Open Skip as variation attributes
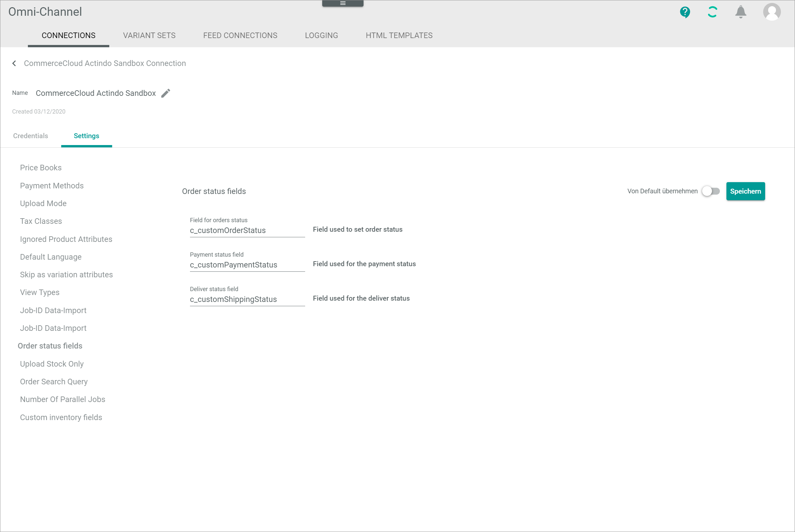The height and width of the screenshot is (532, 795). (x=66, y=274)
